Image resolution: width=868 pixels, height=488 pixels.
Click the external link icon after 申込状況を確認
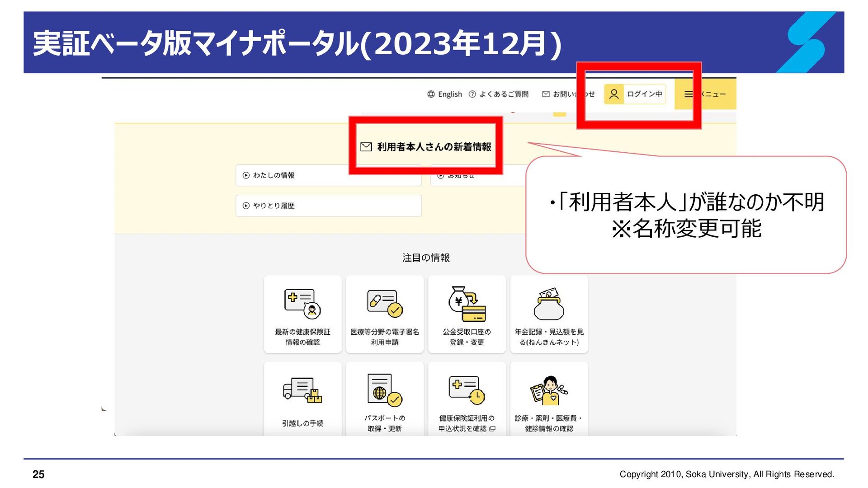point(492,429)
